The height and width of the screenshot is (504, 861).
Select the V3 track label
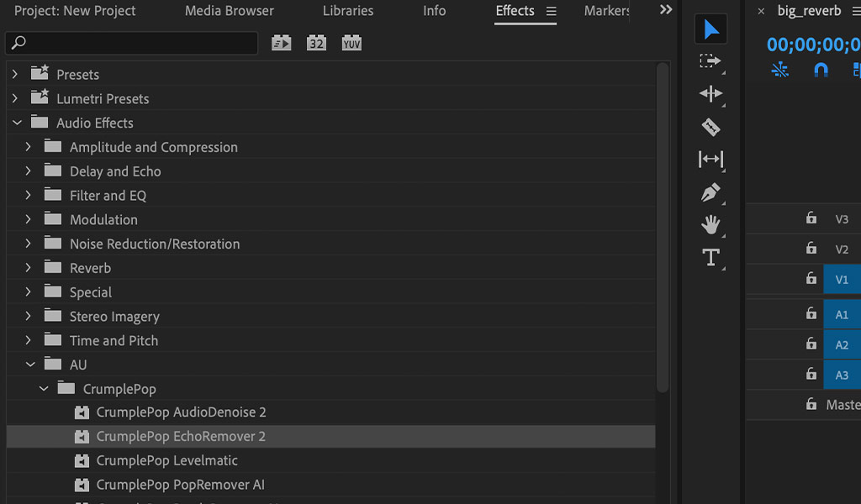click(x=842, y=219)
